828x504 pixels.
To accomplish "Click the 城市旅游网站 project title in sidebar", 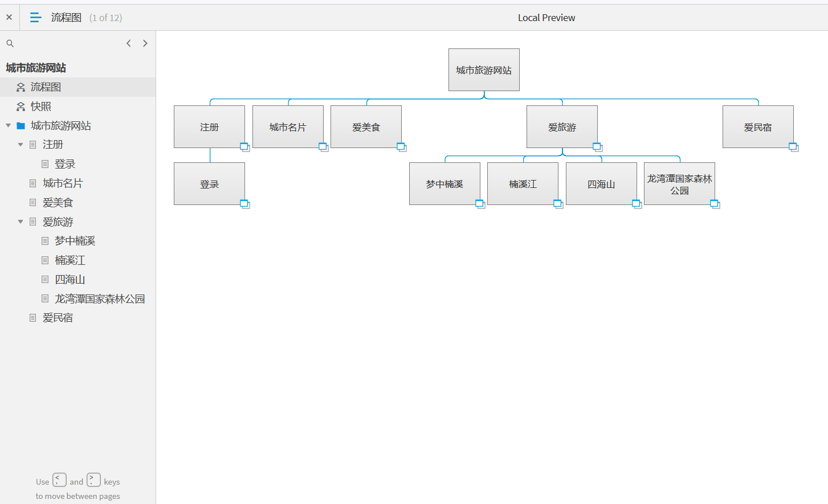I will point(36,68).
